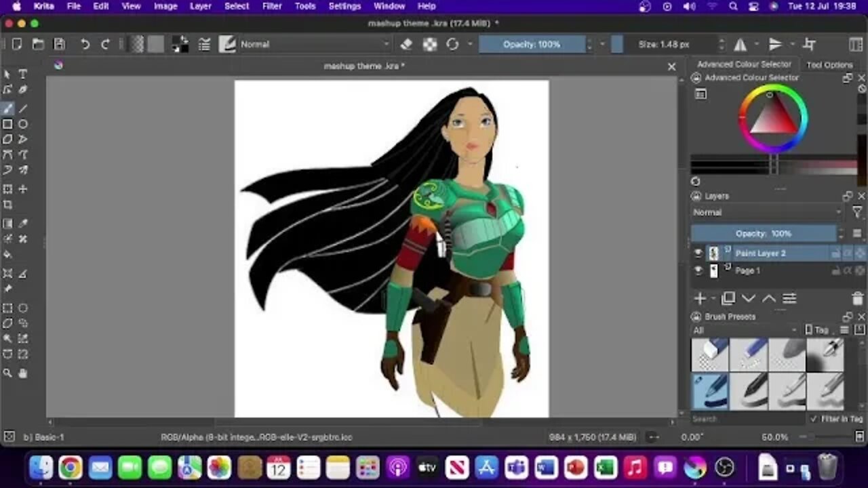
Task: Duplicate layer using the Layers panel icon
Action: [728, 298]
